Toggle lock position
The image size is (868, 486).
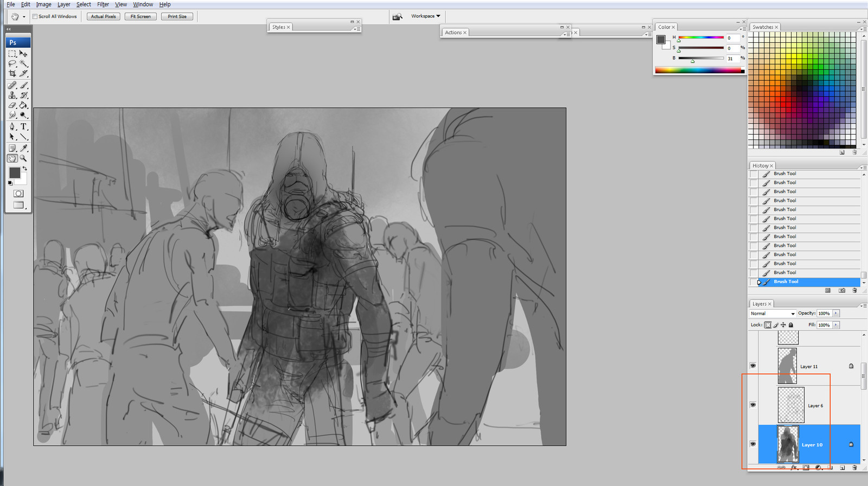[x=783, y=325]
